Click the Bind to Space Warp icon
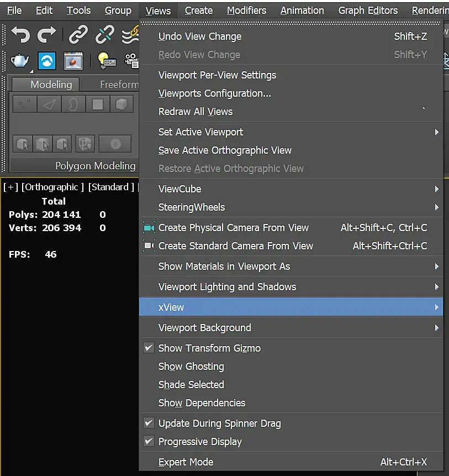 130,35
